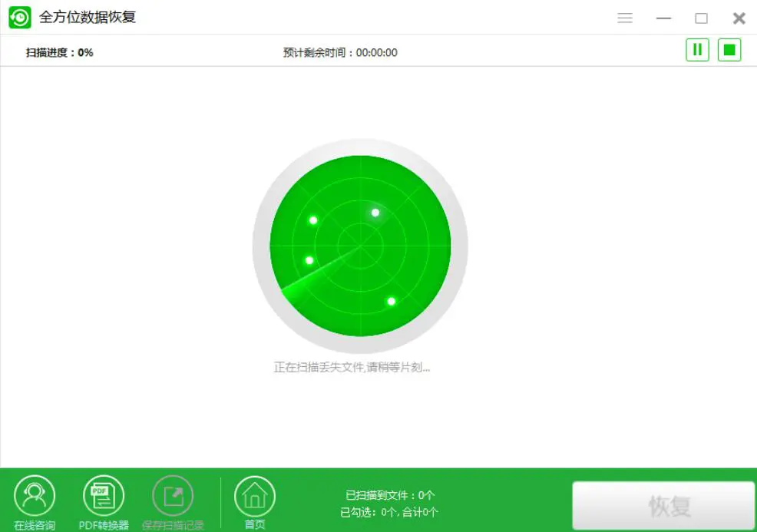This screenshot has height=532, width=757.
Task: Click the estimated remaining time display
Action: pos(340,52)
